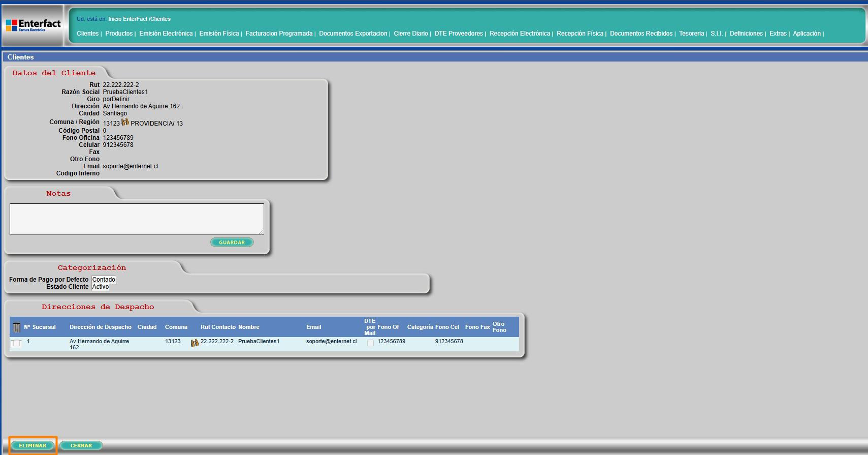868x455 pixels.
Task: Tick the row selection checkbox for Sucursal 1
Action: [x=16, y=343]
